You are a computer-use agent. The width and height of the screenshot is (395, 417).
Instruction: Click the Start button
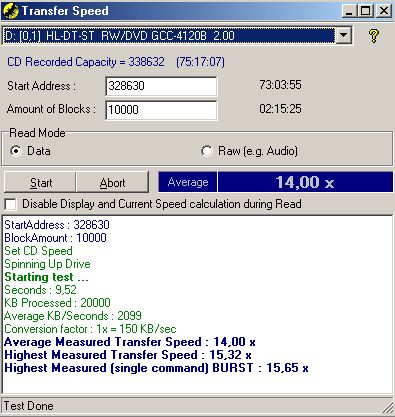pyautogui.click(x=40, y=182)
